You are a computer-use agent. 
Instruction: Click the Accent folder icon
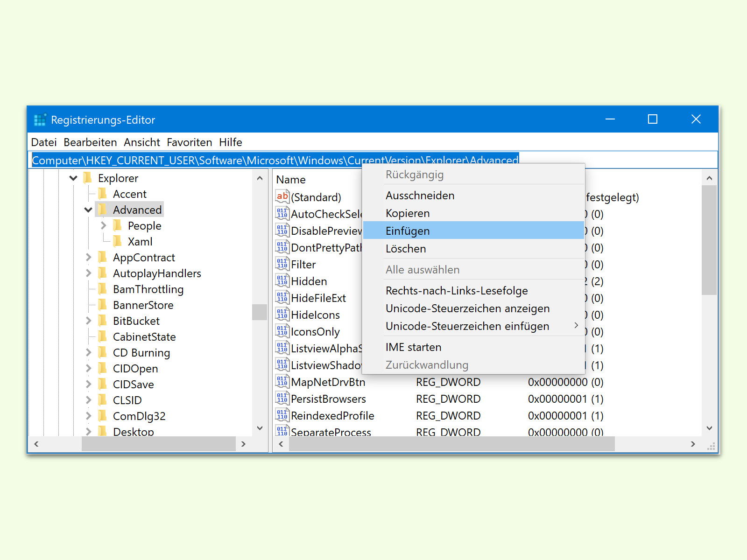point(103,194)
